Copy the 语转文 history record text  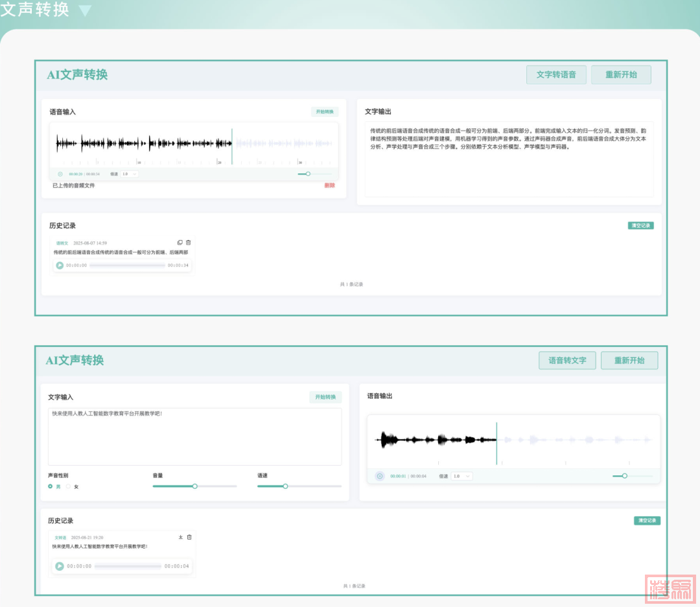coord(180,243)
